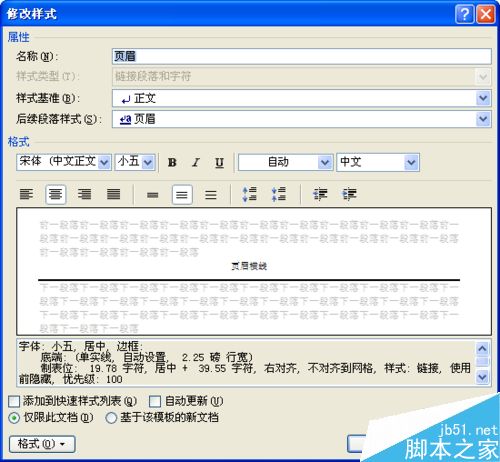Select align right paragraph icon
This screenshot has width=500, height=462.
[x=84, y=194]
